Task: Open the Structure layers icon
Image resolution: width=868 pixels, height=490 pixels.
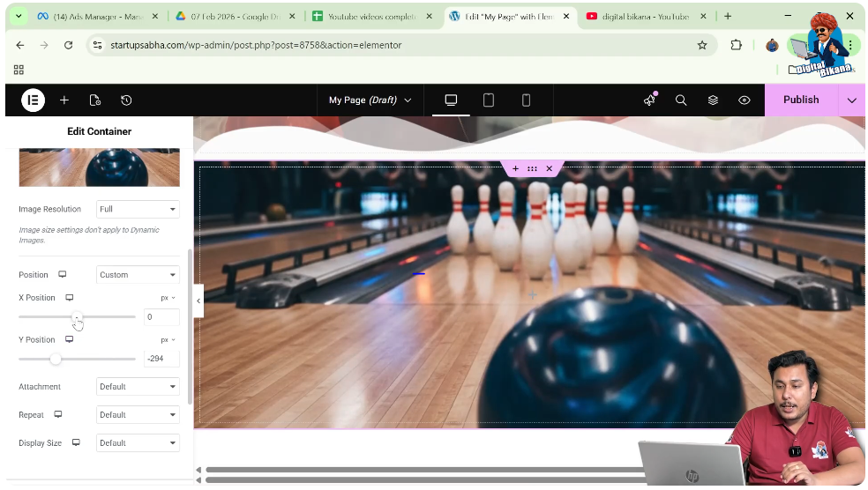Action: [x=713, y=100]
